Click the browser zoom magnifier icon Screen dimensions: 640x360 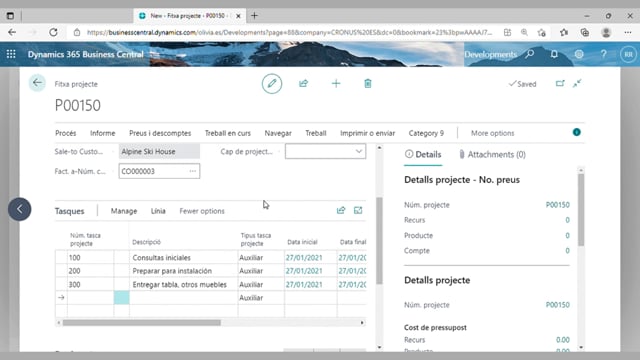coord(524,32)
